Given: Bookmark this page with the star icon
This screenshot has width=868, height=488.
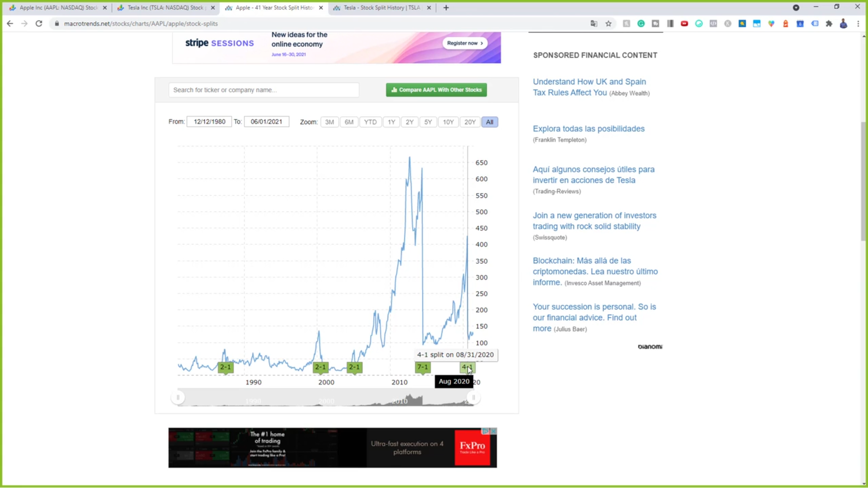Looking at the screenshot, I should pos(609,23).
